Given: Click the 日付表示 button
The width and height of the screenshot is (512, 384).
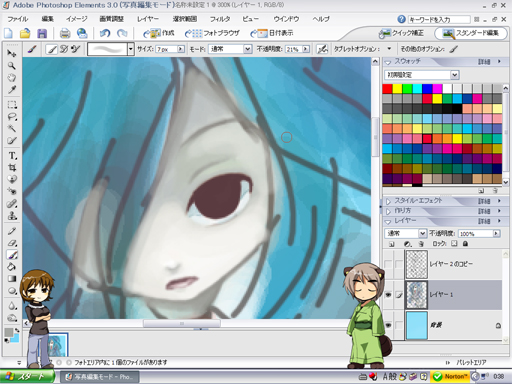Looking at the screenshot, I should (272, 33).
